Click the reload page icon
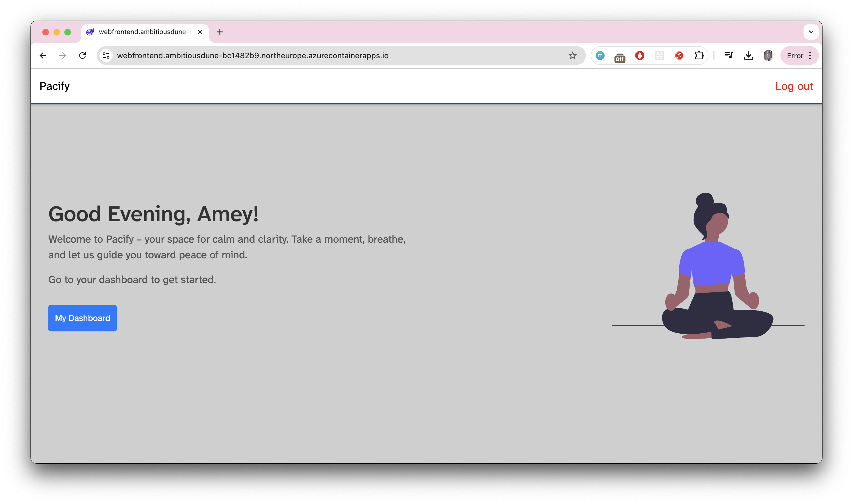The width and height of the screenshot is (853, 504). [82, 55]
